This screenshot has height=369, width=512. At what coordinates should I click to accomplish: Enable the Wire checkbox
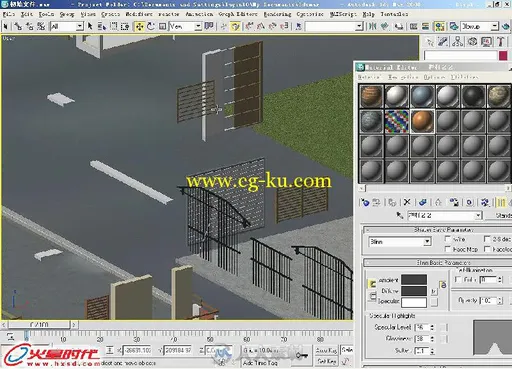tap(448, 239)
